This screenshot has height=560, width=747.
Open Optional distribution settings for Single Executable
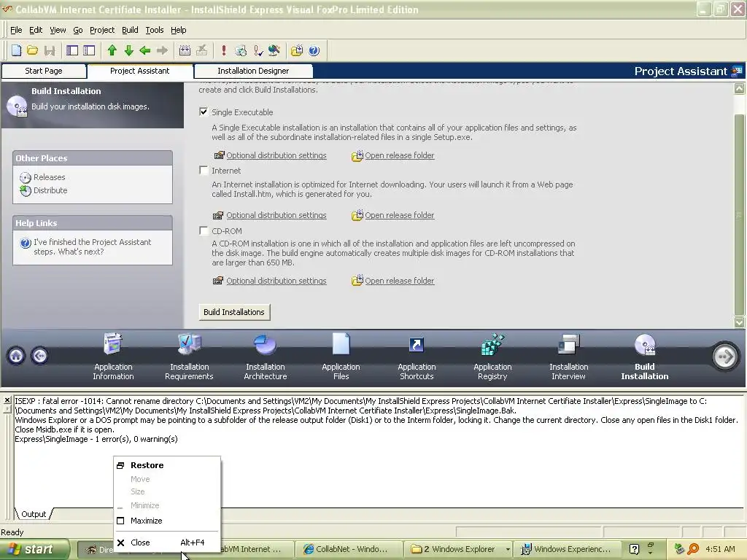[276, 155]
